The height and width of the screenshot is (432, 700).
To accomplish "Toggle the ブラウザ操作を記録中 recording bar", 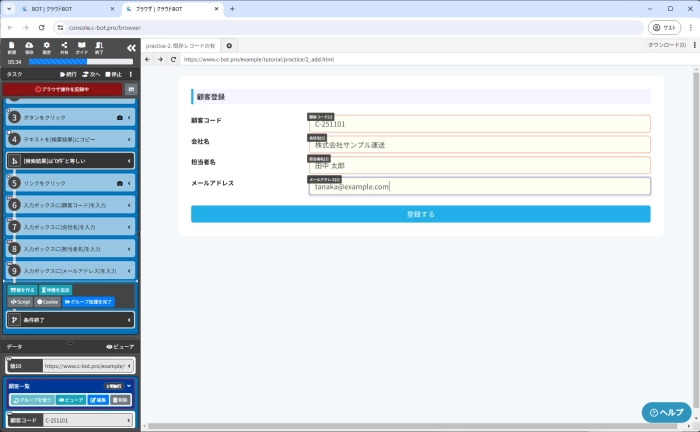I will 62,89.
